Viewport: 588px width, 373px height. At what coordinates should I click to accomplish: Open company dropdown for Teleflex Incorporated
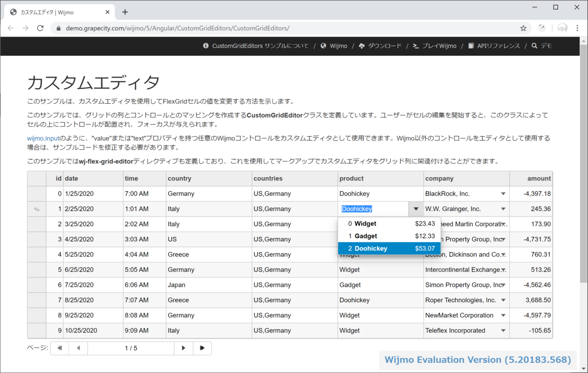pyautogui.click(x=503, y=330)
